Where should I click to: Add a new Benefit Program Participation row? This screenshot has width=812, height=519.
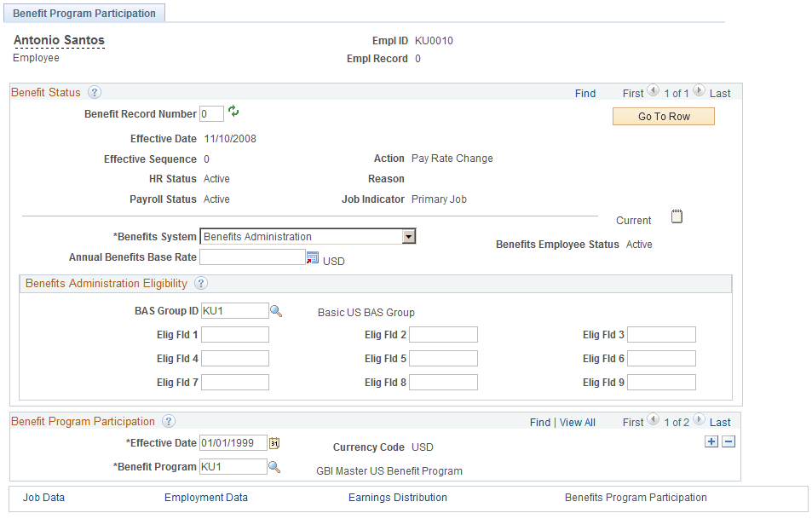coord(711,441)
